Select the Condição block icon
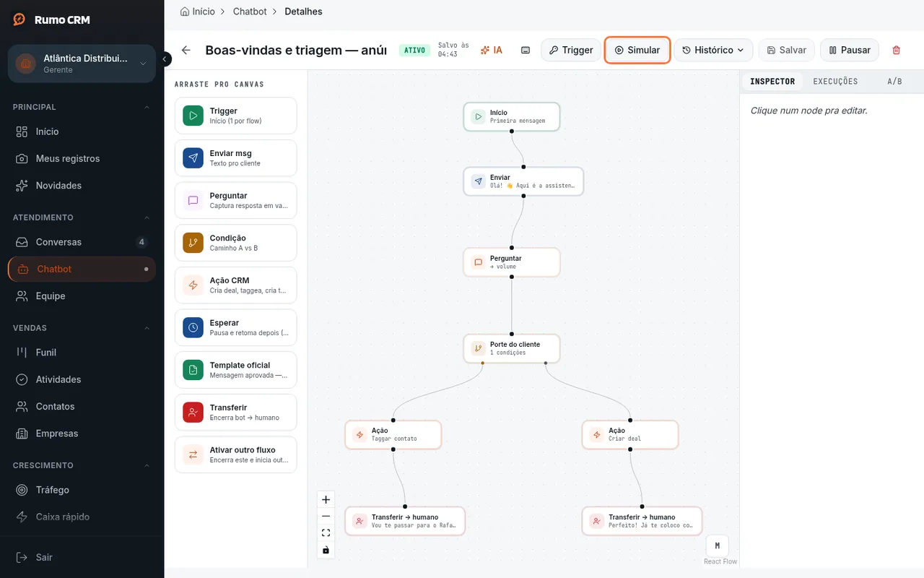This screenshot has width=924, height=578. 193,243
